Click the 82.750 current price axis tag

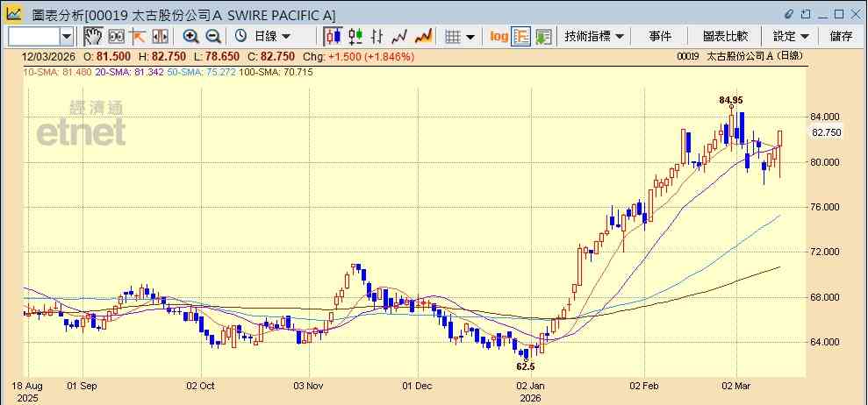(827, 132)
